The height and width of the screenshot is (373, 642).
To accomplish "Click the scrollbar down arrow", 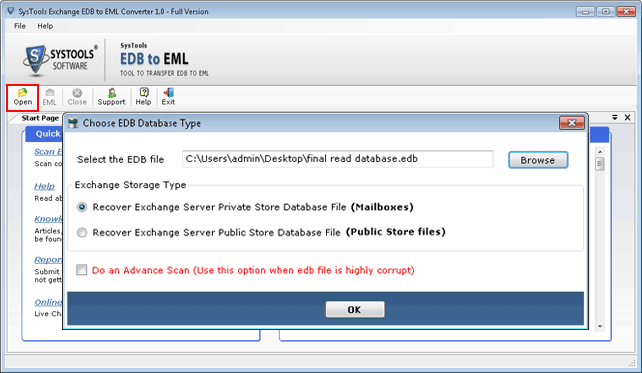I will click(x=600, y=326).
